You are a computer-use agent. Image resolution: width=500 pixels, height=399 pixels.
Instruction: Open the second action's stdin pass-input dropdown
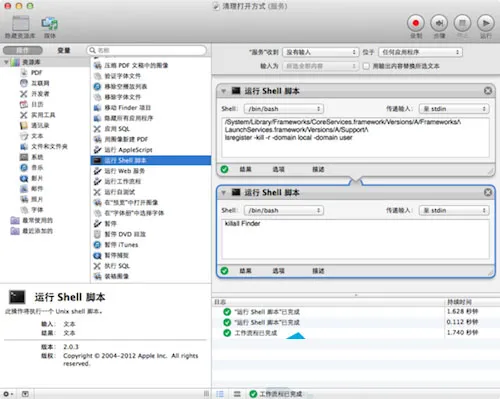tap(454, 210)
